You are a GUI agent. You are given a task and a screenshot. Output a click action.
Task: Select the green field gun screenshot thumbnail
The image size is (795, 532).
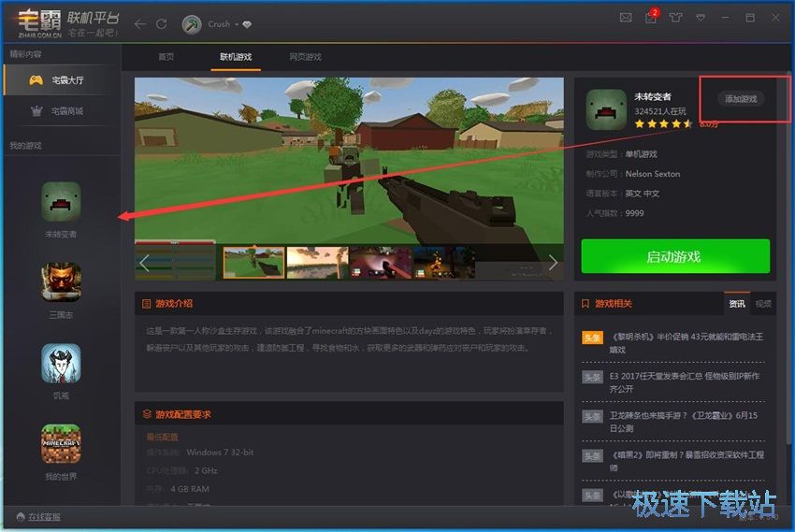click(253, 263)
